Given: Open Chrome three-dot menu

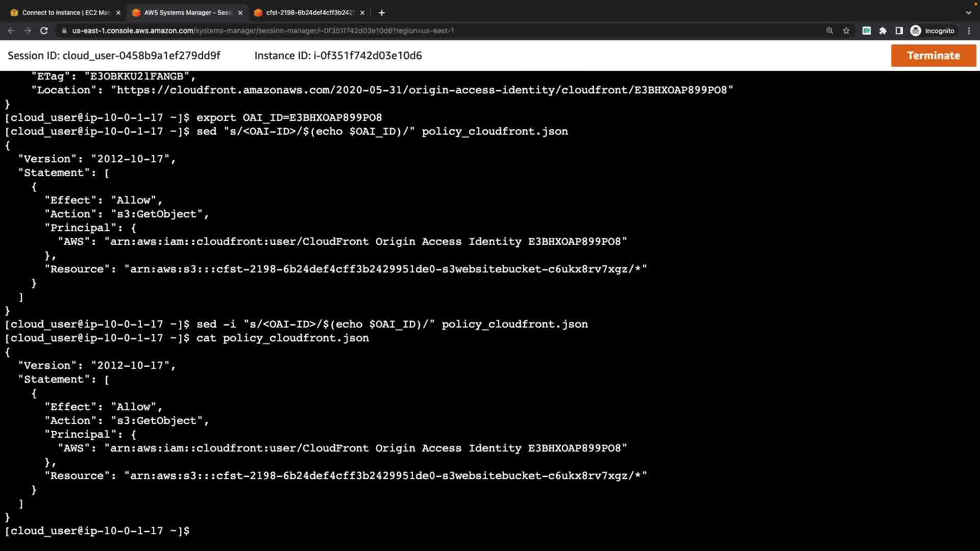Looking at the screenshot, I should (969, 31).
